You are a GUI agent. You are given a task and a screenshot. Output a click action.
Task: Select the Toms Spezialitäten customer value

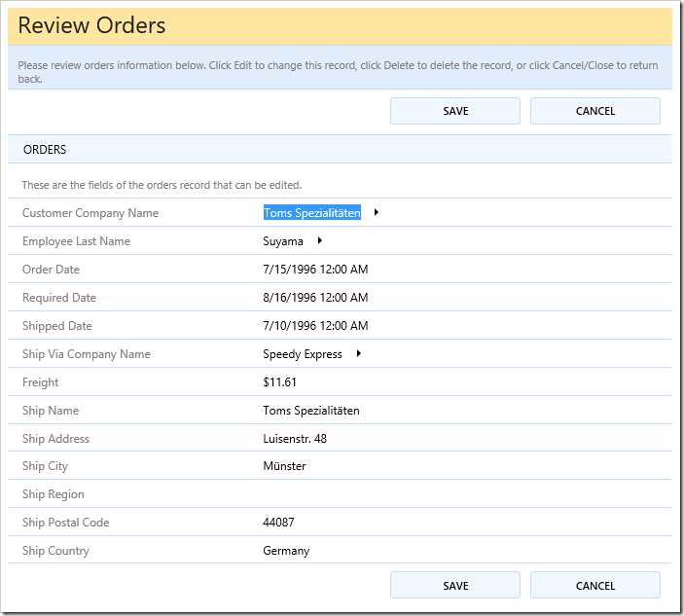pos(311,213)
